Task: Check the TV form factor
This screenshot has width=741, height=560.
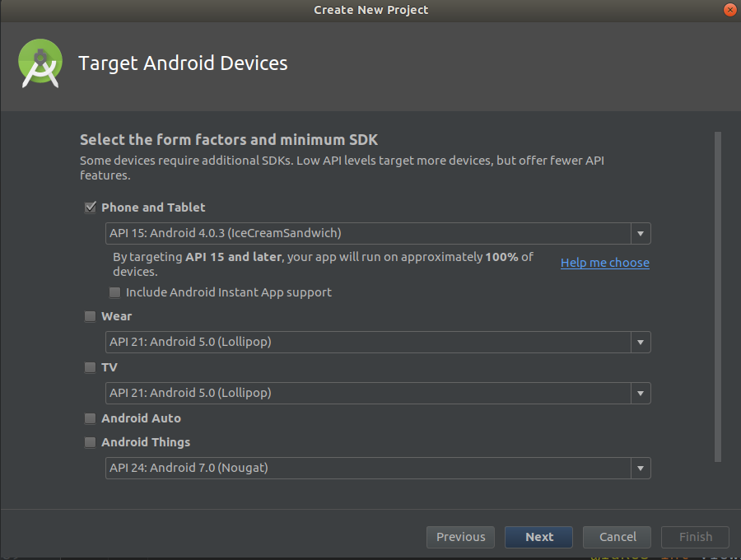Action: [x=90, y=367]
